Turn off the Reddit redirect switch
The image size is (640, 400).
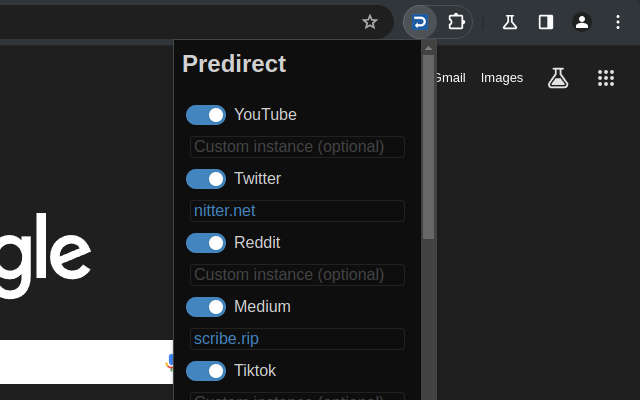tap(206, 243)
